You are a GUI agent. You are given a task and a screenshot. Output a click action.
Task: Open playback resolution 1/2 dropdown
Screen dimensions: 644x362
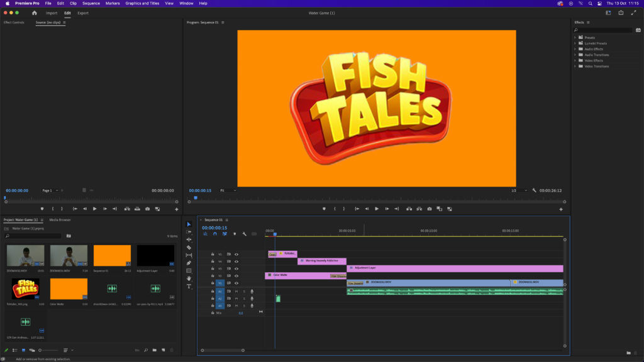(519, 190)
